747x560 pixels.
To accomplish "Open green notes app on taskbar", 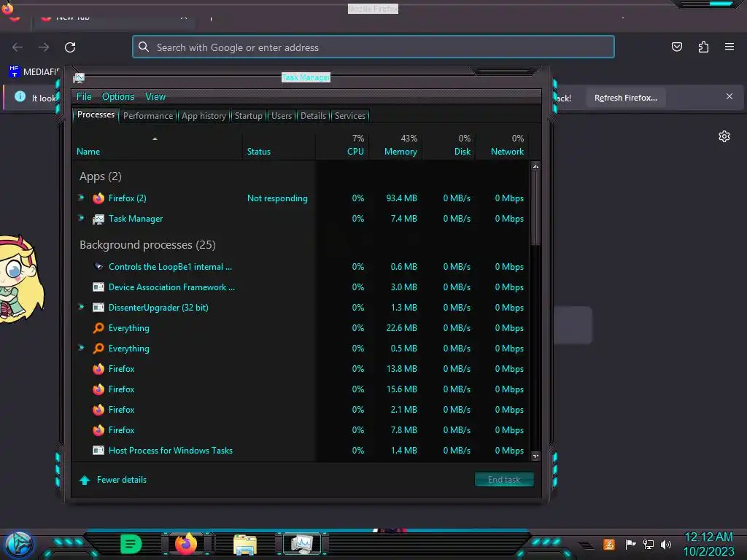I will (x=131, y=544).
